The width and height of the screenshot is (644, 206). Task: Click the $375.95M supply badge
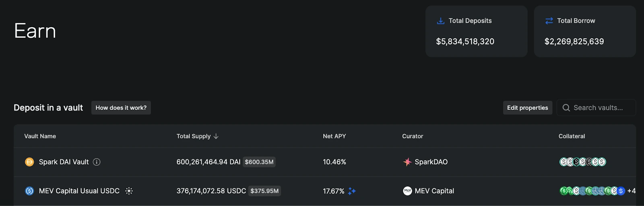[264, 191]
